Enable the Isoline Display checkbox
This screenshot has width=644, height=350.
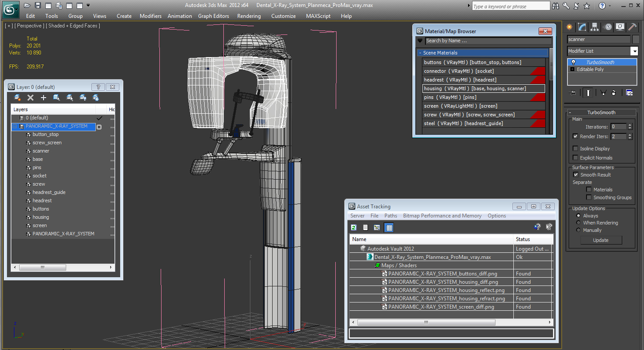[576, 149]
